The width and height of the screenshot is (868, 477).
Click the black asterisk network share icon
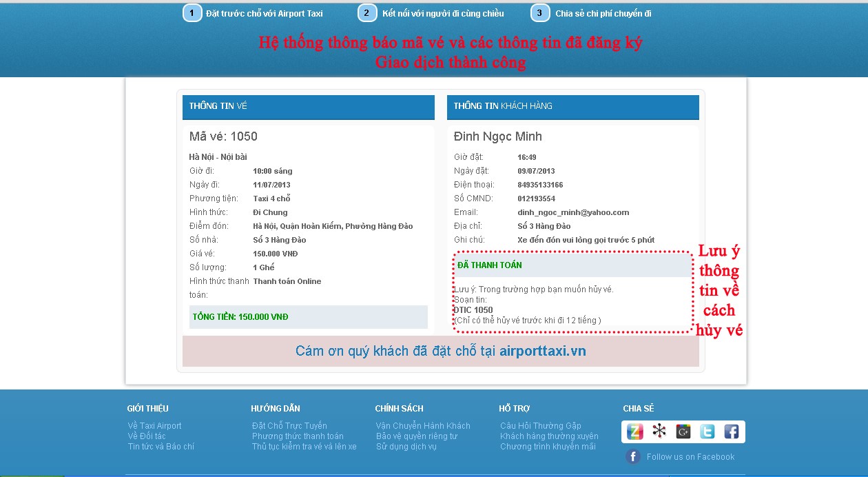click(x=659, y=432)
